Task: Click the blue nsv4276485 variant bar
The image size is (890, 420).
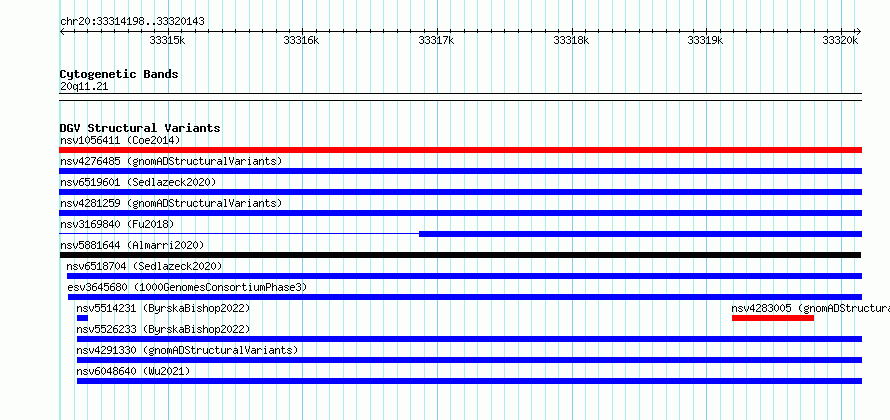Action: coord(460,171)
